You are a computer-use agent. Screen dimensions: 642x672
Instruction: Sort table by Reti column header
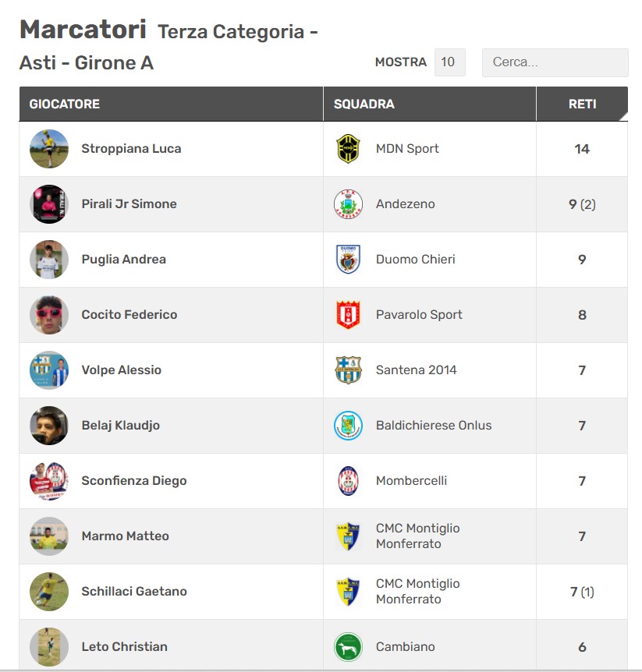[x=582, y=104]
